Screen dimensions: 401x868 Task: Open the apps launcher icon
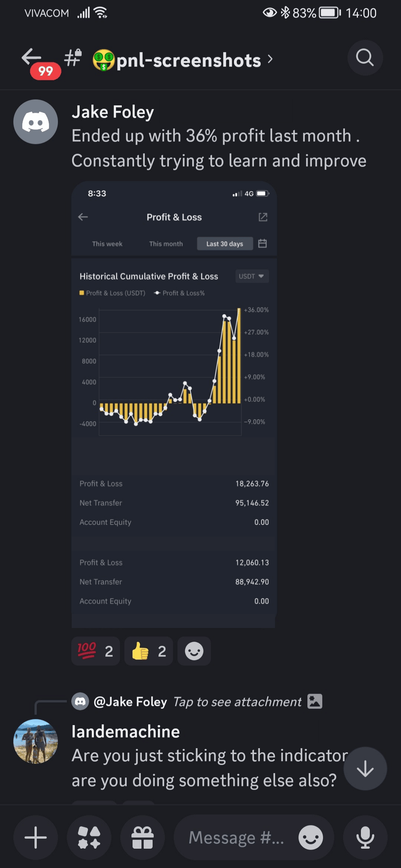coord(89,837)
